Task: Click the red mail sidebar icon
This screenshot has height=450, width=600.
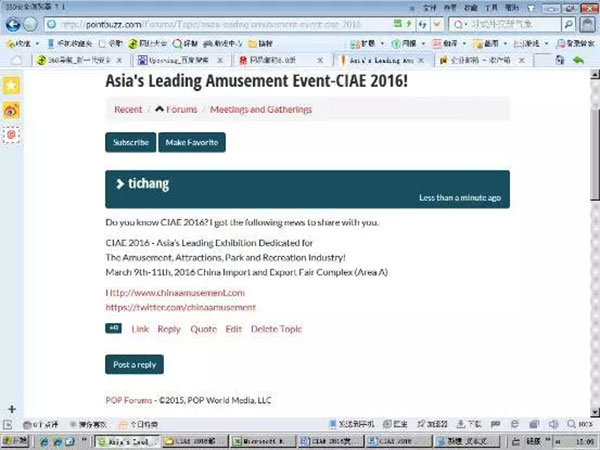Action: click(11, 131)
